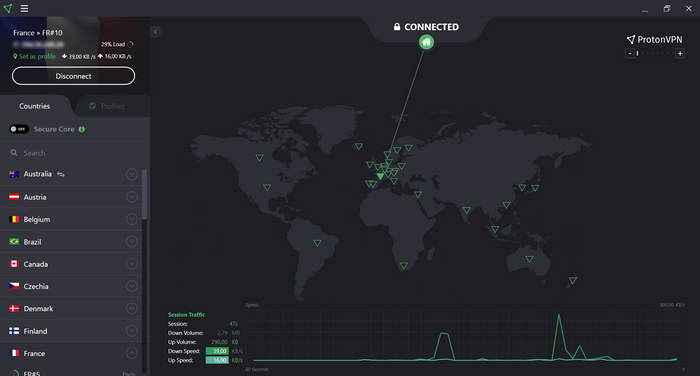Switch to the Profiles tab

[x=107, y=106]
